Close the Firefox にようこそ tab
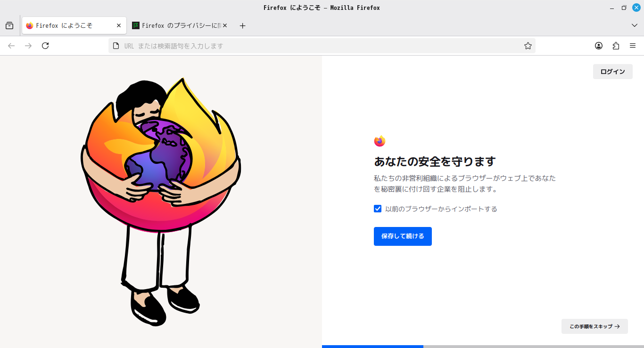The height and width of the screenshot is (348, 644). coord(119,25)
